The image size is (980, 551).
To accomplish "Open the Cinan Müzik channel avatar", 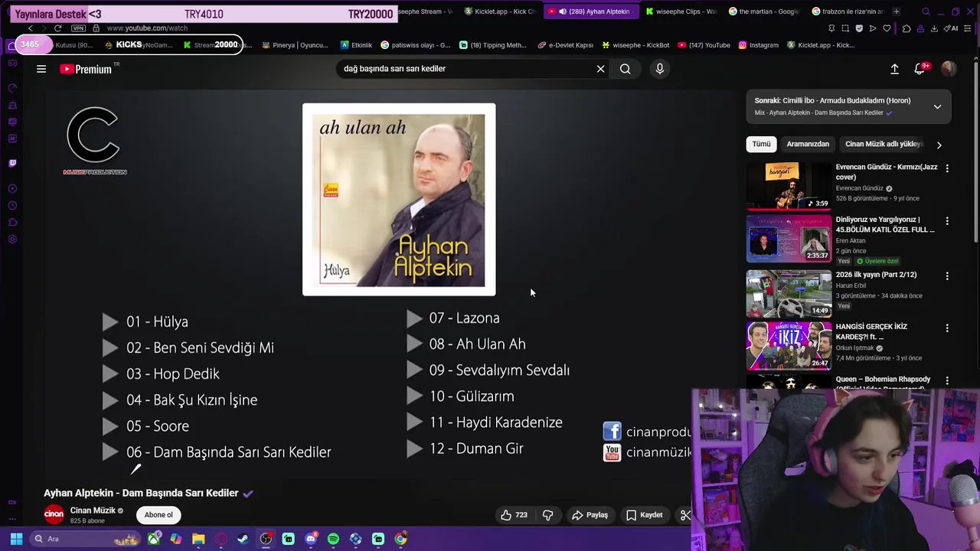I will [54, 514].
